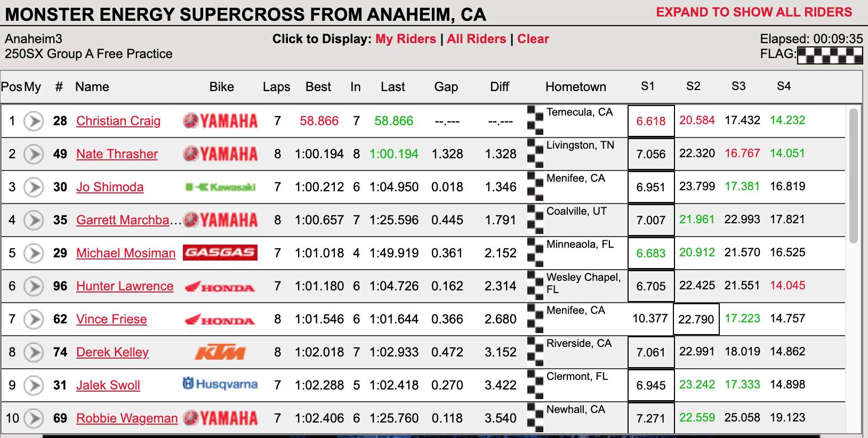The image size is (868, 438).
Task: Select the Kawasaki logo beside Jo Shimoda
Action: (x=221, y=187)
